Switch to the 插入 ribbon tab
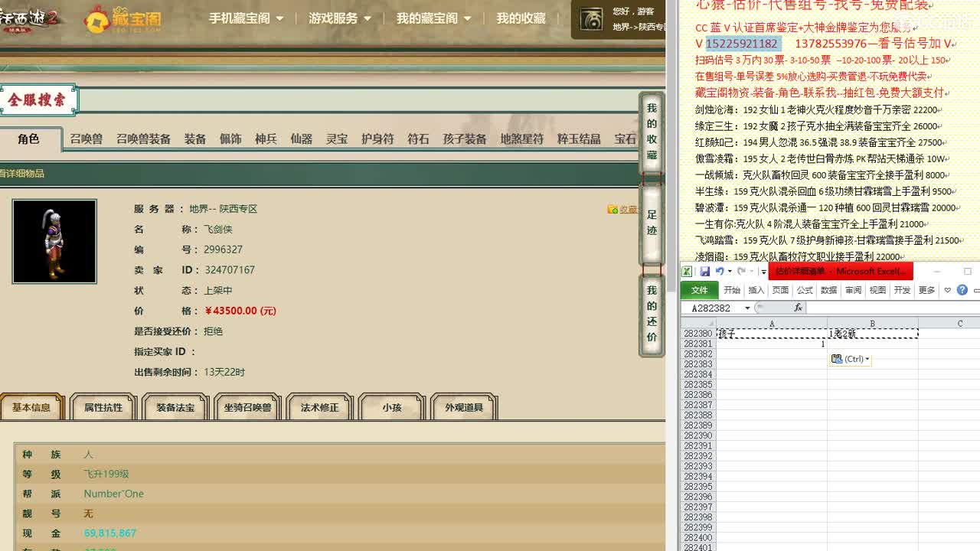 [x=756, y=290]
